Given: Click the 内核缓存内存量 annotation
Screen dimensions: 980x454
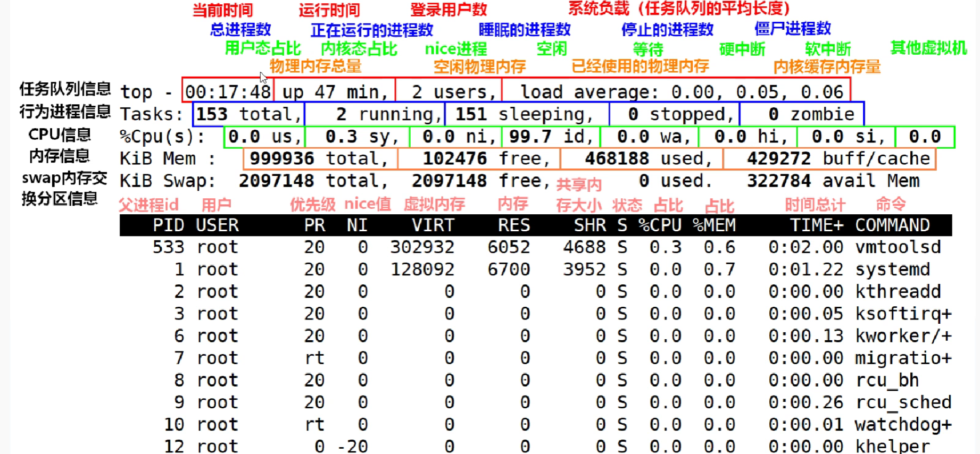Looking at the screenshot, I should click(x=827, y=67).
